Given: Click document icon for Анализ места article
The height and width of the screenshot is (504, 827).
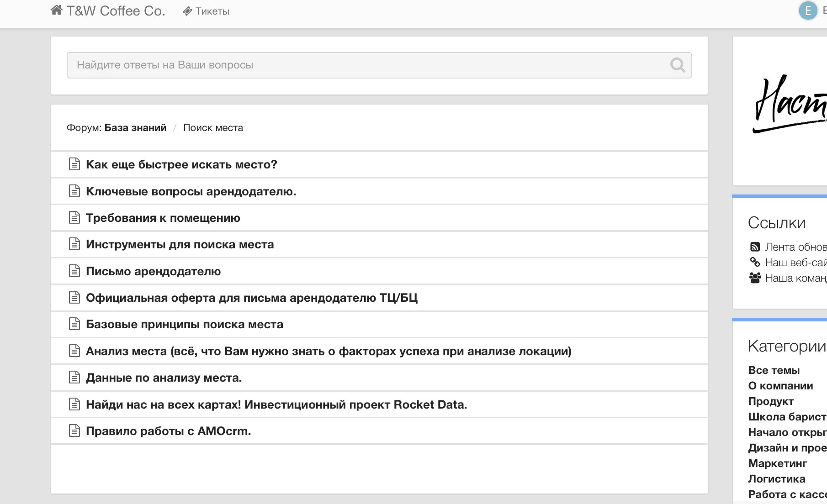Looking at the screenshot, I should coord(74,351).
